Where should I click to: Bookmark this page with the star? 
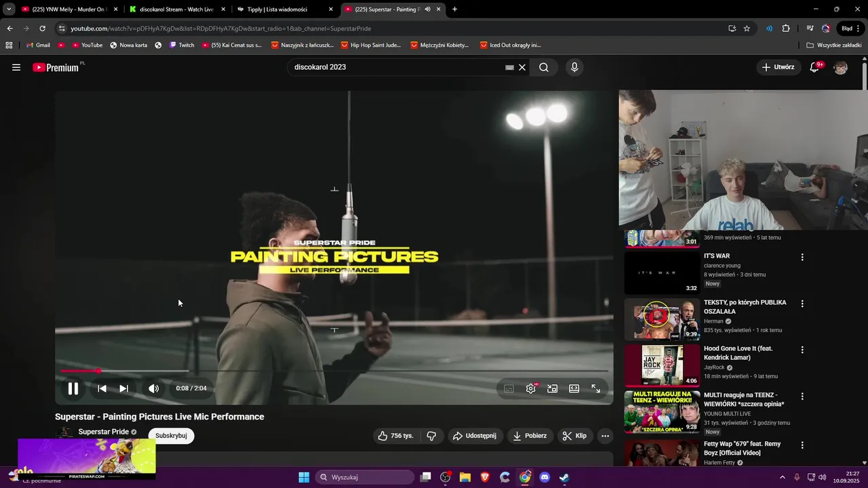coord(747,28)
